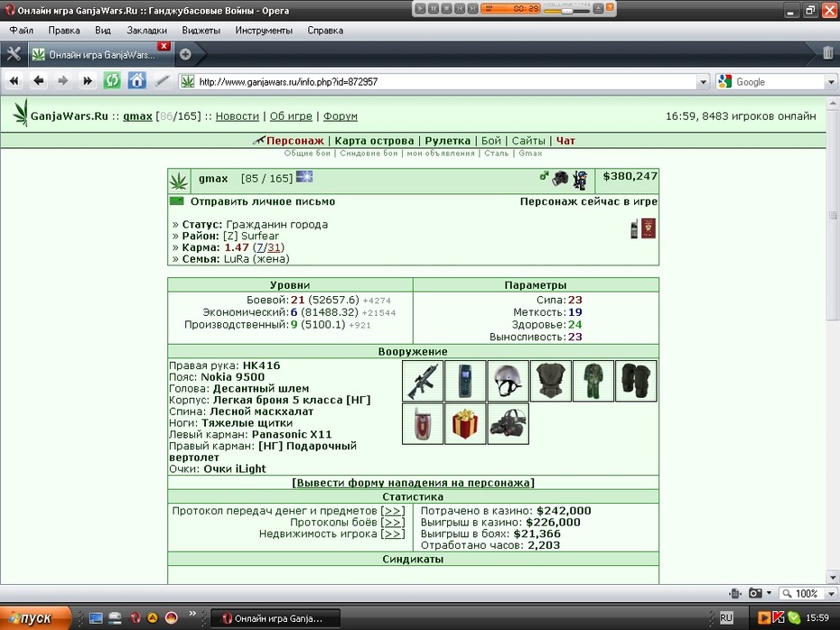Open the camera dropdown arrow in the status bar
This screenshot has width=840, height=630.
coord(770,592)
